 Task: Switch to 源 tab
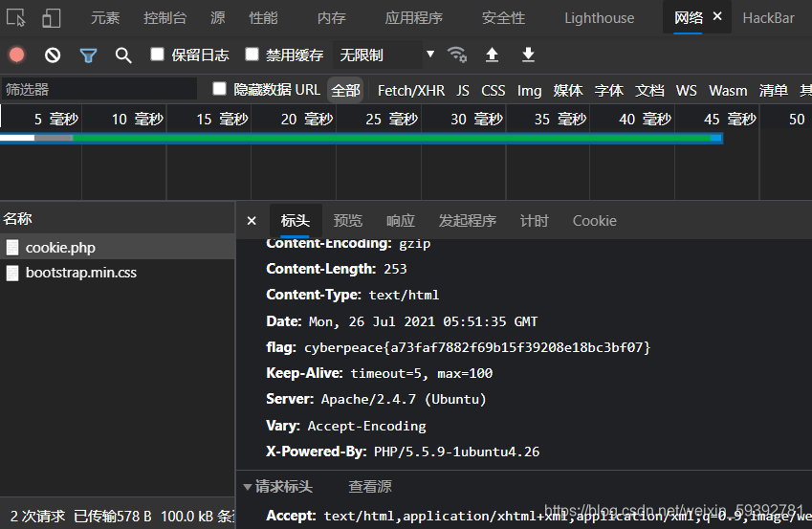218,18
